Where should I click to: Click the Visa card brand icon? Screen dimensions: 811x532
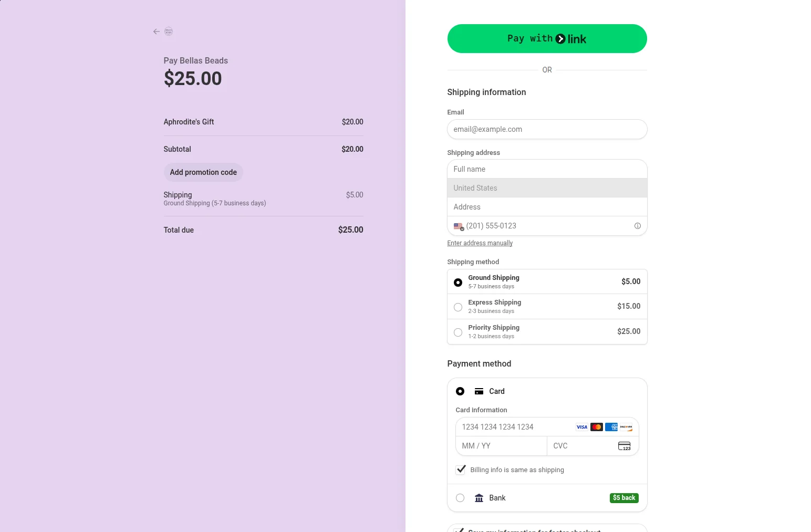(581, 427)
